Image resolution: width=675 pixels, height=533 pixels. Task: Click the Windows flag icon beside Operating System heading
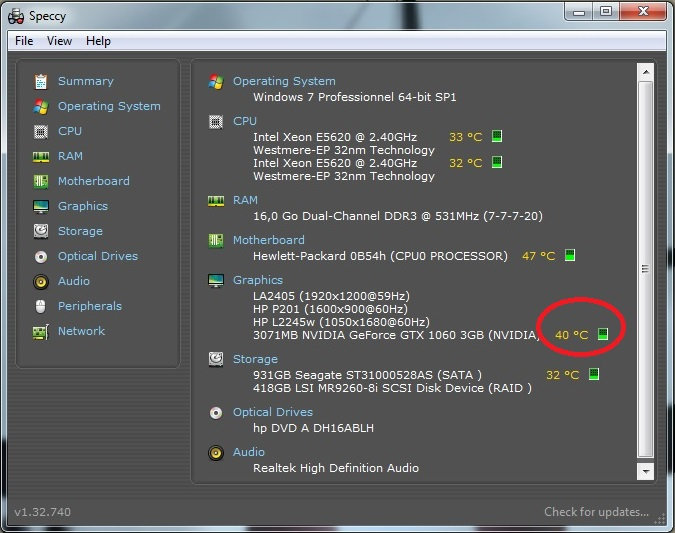click(216, 81)
